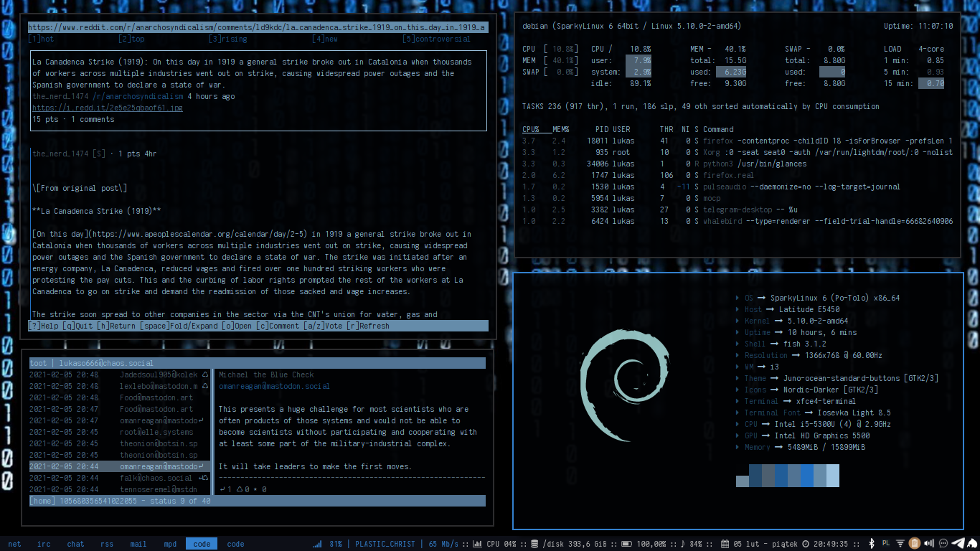Click the volume speaker tray icon
Image resolution: width=980 pixels, height=551 pixels.
point(930,544)
